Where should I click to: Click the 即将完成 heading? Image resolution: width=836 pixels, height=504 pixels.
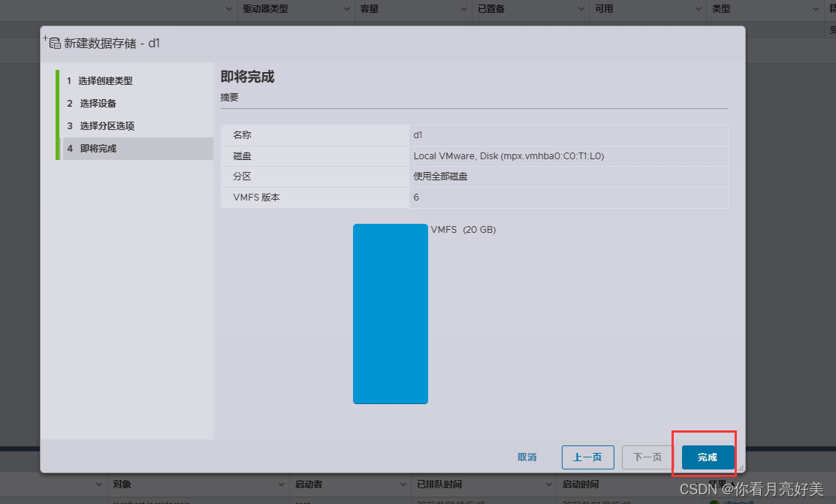[x=247, y=77]
